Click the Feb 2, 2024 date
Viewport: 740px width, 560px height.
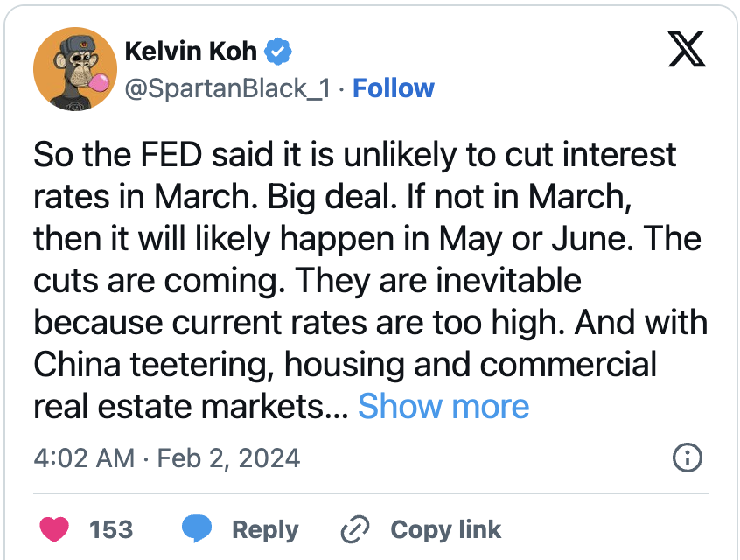tap(228, 458)
